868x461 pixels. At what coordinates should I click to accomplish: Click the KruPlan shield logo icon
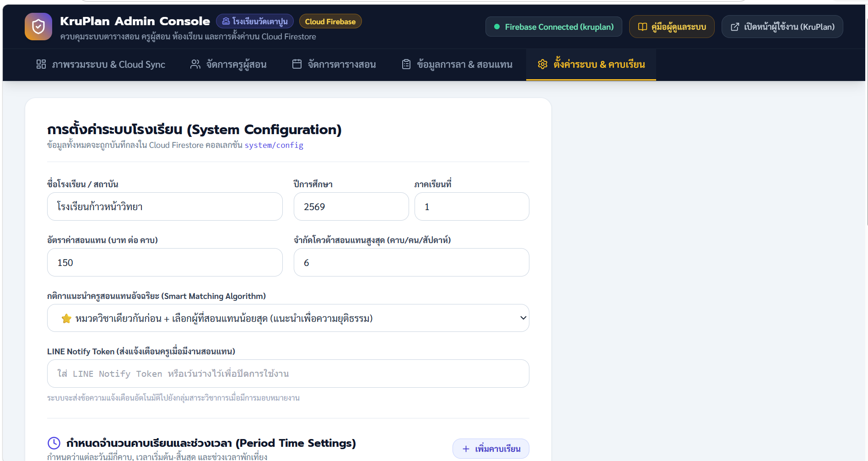click(38, 27)
